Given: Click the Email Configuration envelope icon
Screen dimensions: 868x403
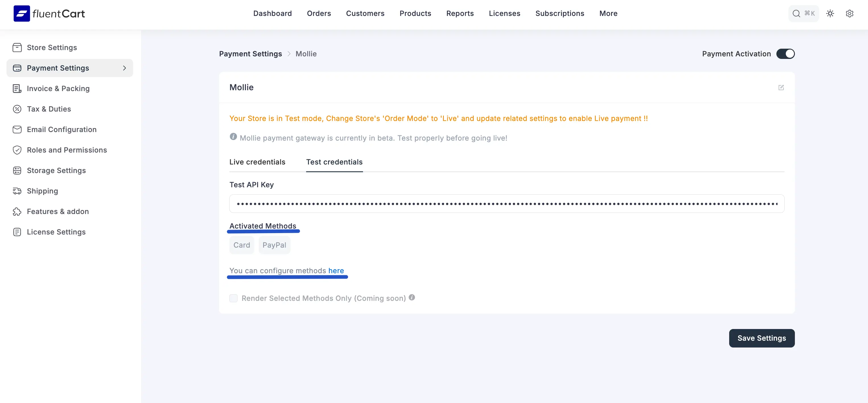Looking at the screenshot, I should pyautogui.click(x=17, y=129).
